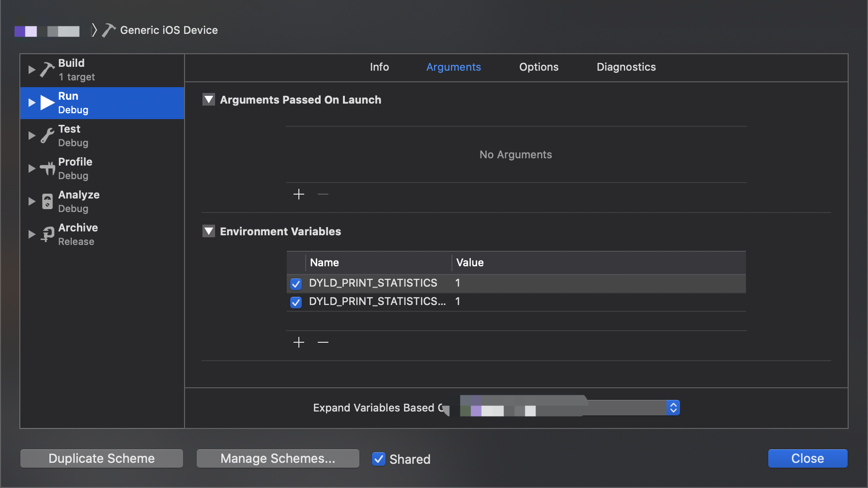Click the Archive icon in sidebar
The height and width of the screenshot is (488, 868).
click(47, 234)
